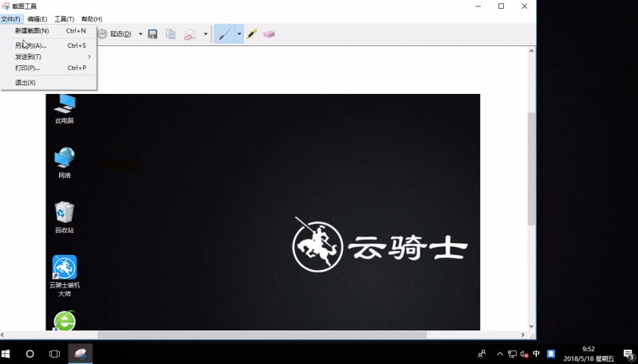Click the green browser icon in snip
Viewport: 638px width, 364px height.
[65, 320]
